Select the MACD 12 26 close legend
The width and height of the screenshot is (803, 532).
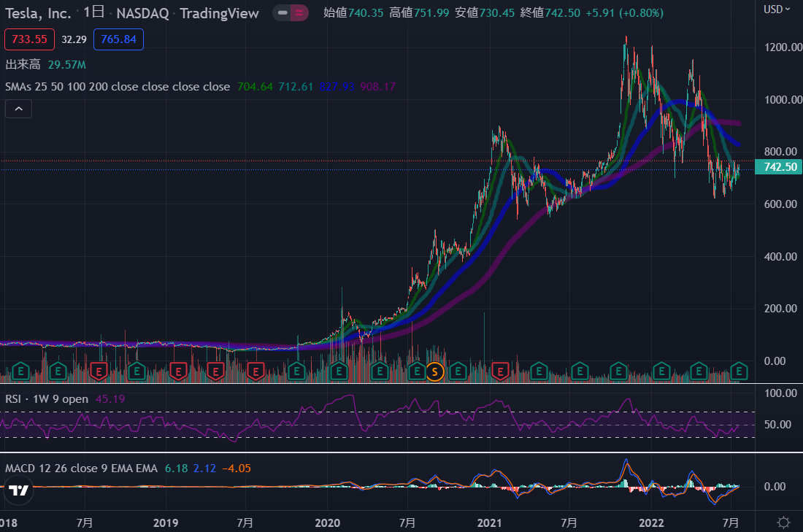click(x=82, y=469)
